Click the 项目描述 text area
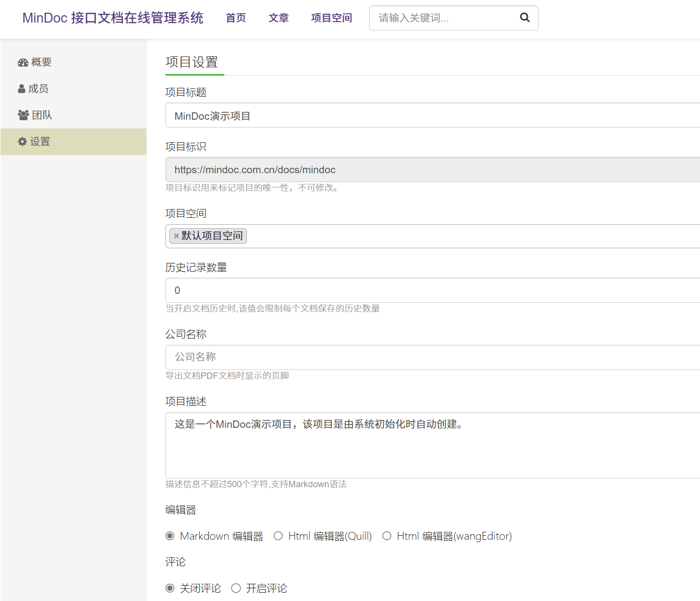The image size is (700, 601). tap(432, 445)
